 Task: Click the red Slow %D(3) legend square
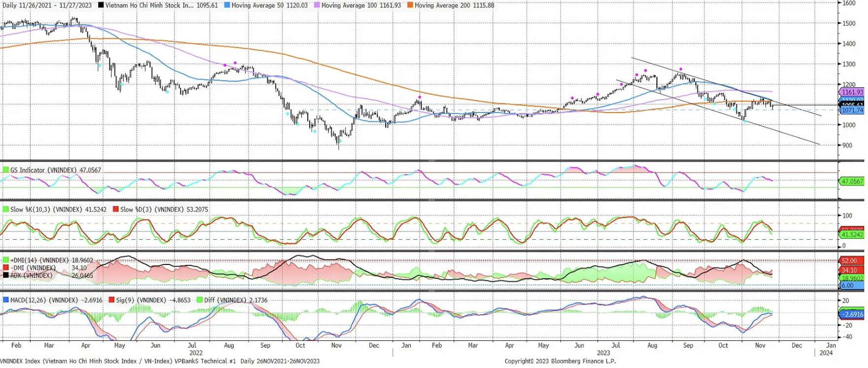pyautogui.click(x=116, y=210)
